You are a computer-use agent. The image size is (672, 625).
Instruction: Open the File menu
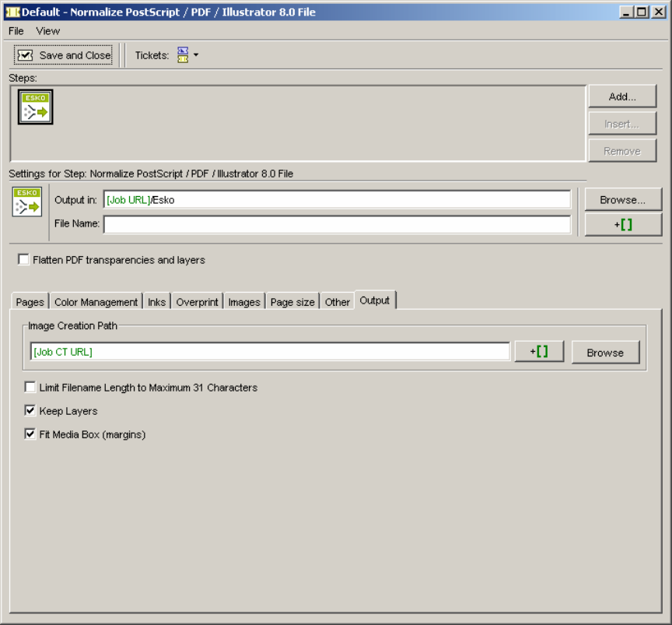[x=16, y=31]
